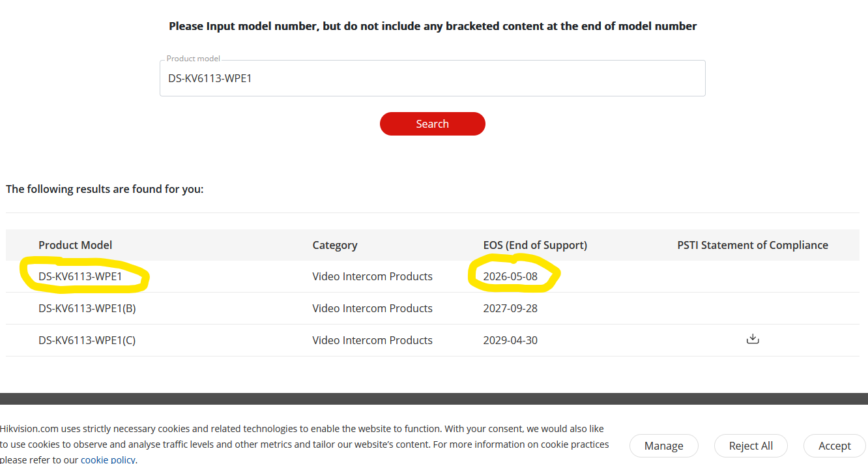Select the DS-KV6113-WPE1(B) result row
Viewport: 868px width, 464px height.
[87, 308]
